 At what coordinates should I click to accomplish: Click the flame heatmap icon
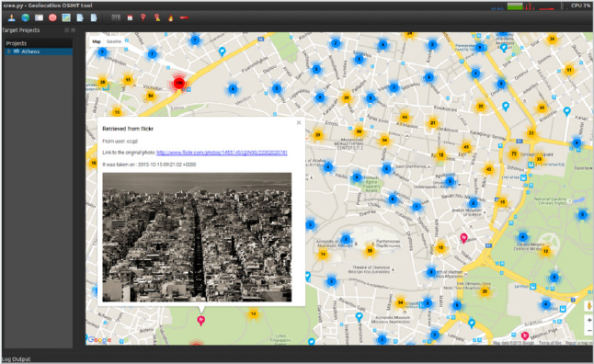(x=171, y=17)
